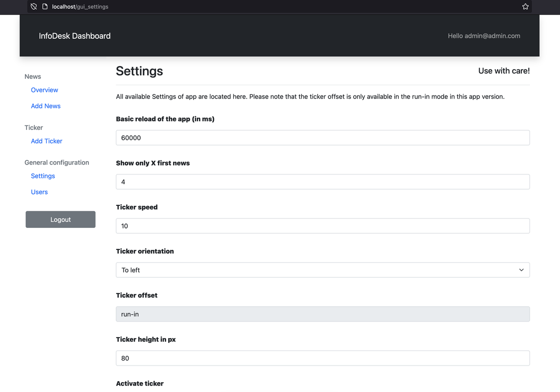
Task: Click into the Ticker speed field
Action: (322, 226)
